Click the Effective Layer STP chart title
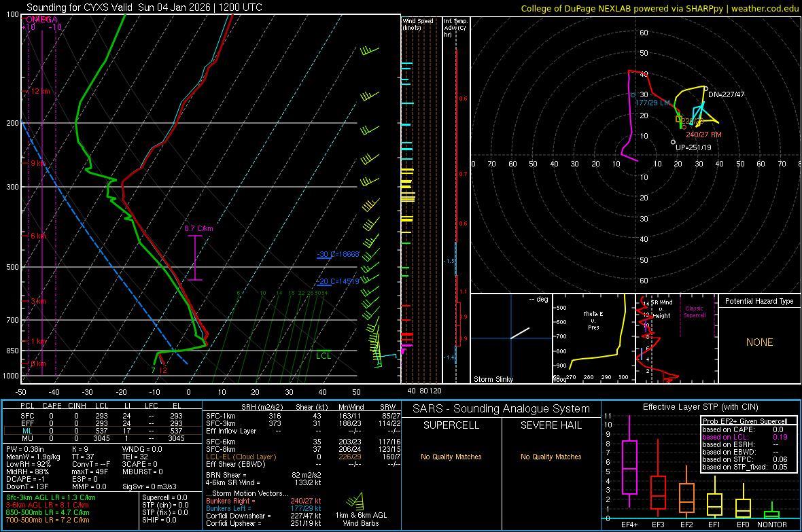The image size is (802, 532). click(700, 407)
